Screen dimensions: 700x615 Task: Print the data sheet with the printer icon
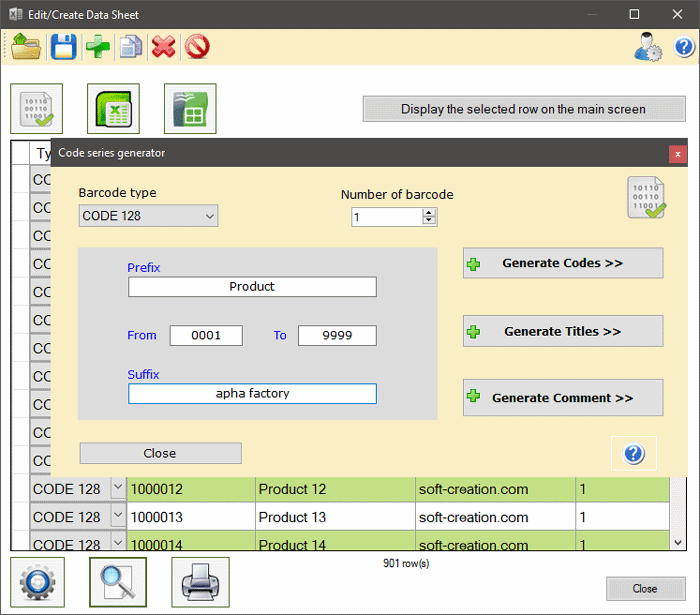click(x=200, y=582)
